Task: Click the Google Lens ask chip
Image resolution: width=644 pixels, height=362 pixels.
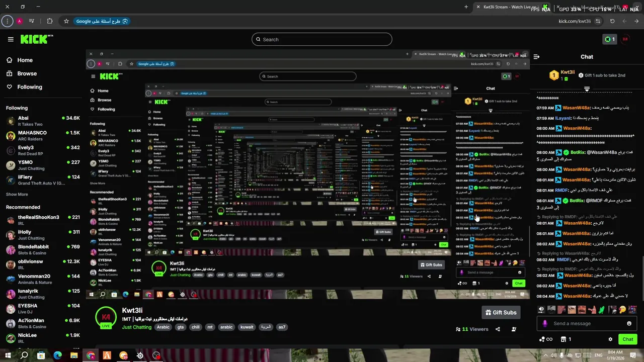Action: pos(102,21)
